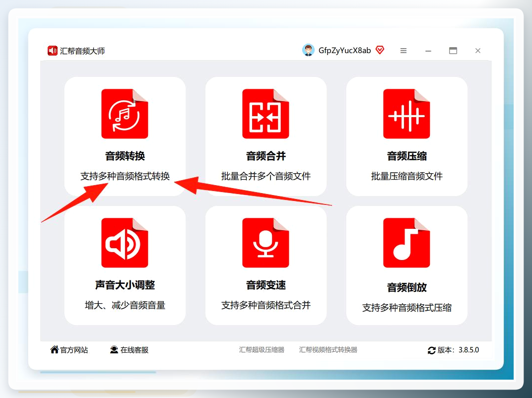
Task: Click the user avatar icon
Action: (308, 50)
